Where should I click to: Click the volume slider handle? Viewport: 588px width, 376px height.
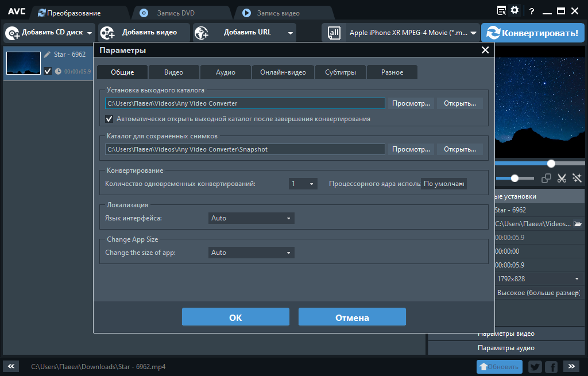click(515, 179)
